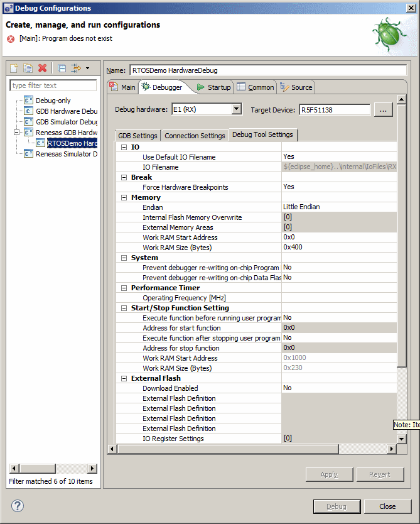
Task: Click the settings vertical scrollbar down arrow
Action: [x=402, y=439]
